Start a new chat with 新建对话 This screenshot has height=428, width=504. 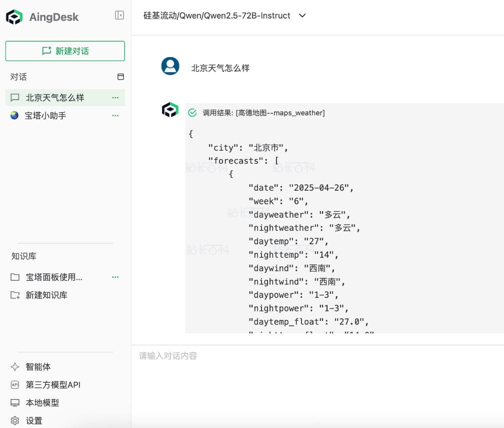tap(65, 51)
